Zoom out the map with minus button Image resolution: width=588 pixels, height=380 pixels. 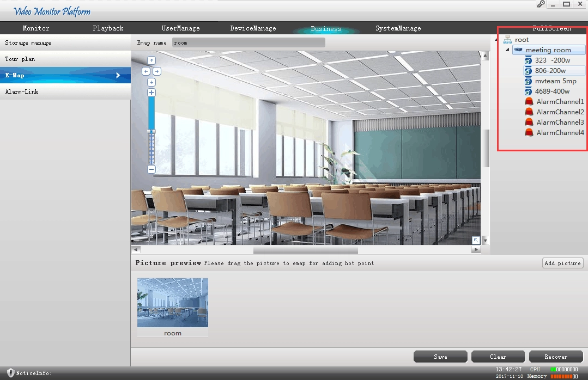pos(151,169)
